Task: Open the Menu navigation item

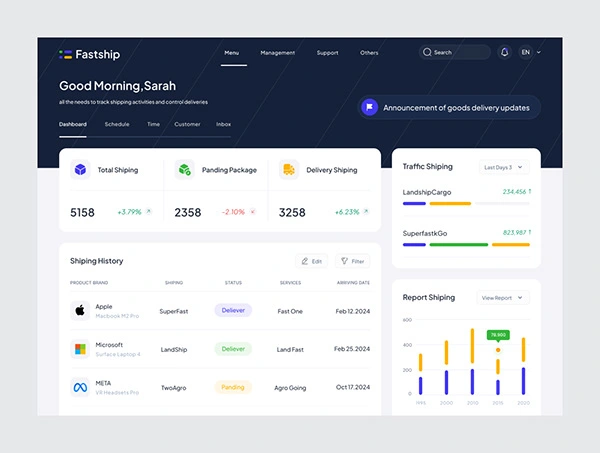Action: (x=232, y=53)
